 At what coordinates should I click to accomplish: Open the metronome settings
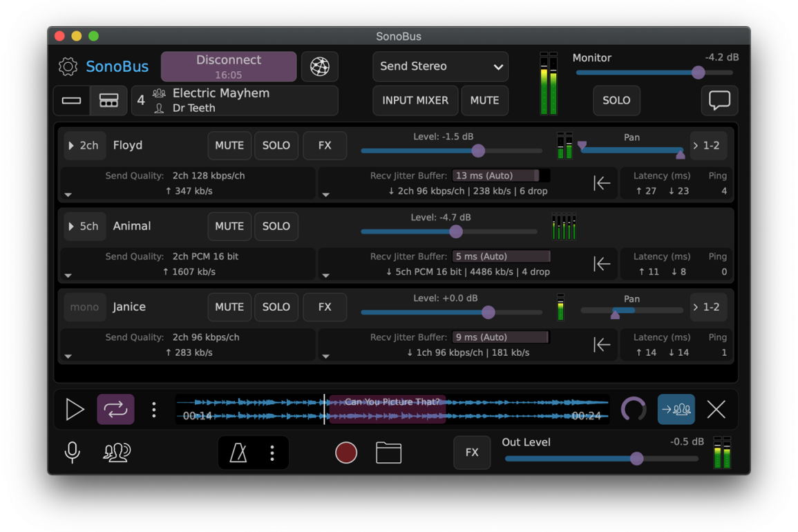click(272, 453)
